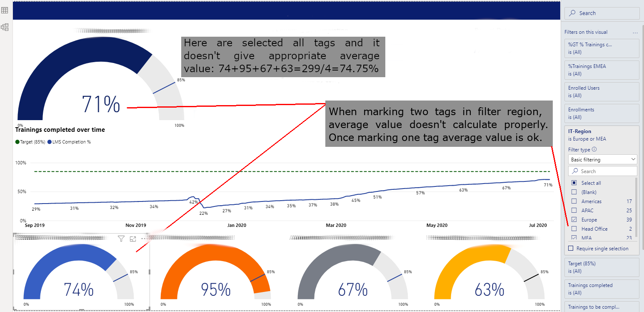Expand the Target (85%) filter card
644x312 pixels.
click(x=602, y=267)
